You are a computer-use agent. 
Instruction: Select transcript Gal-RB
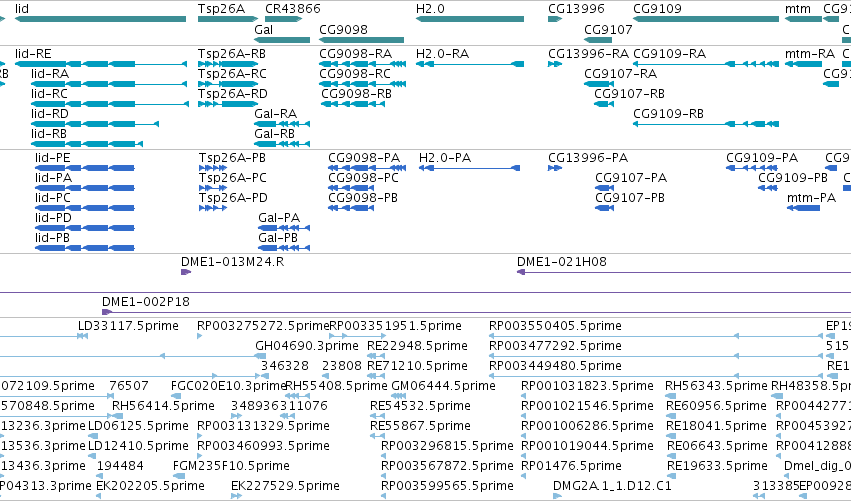282,144
